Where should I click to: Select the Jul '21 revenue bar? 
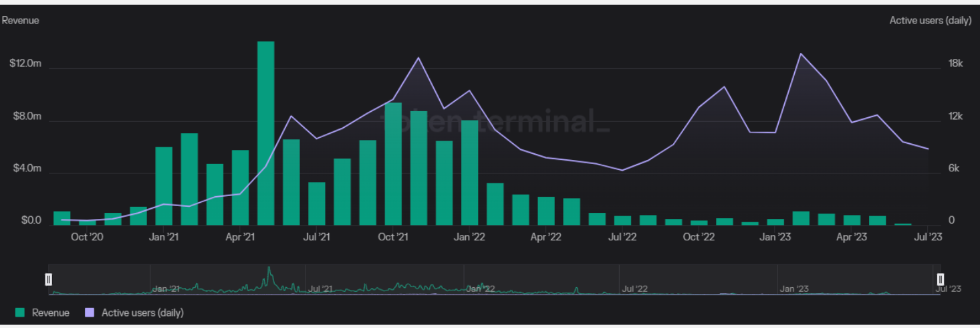[x=317, y=204]
